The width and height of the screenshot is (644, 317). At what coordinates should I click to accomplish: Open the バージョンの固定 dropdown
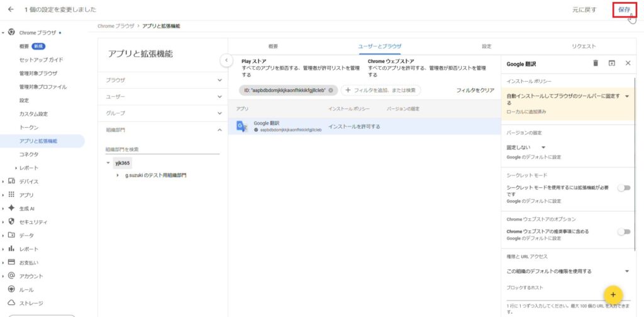click(x=543, y=148)
